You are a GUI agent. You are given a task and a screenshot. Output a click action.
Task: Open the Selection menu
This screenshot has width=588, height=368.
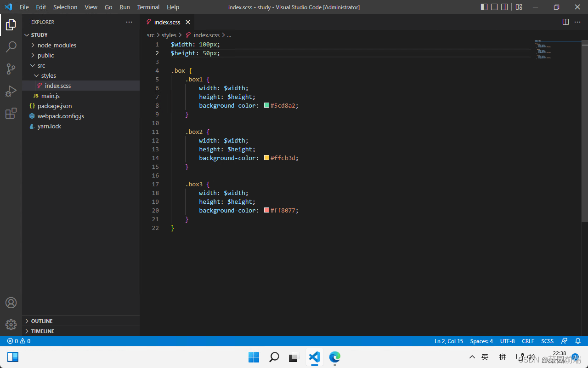point(65,7)
